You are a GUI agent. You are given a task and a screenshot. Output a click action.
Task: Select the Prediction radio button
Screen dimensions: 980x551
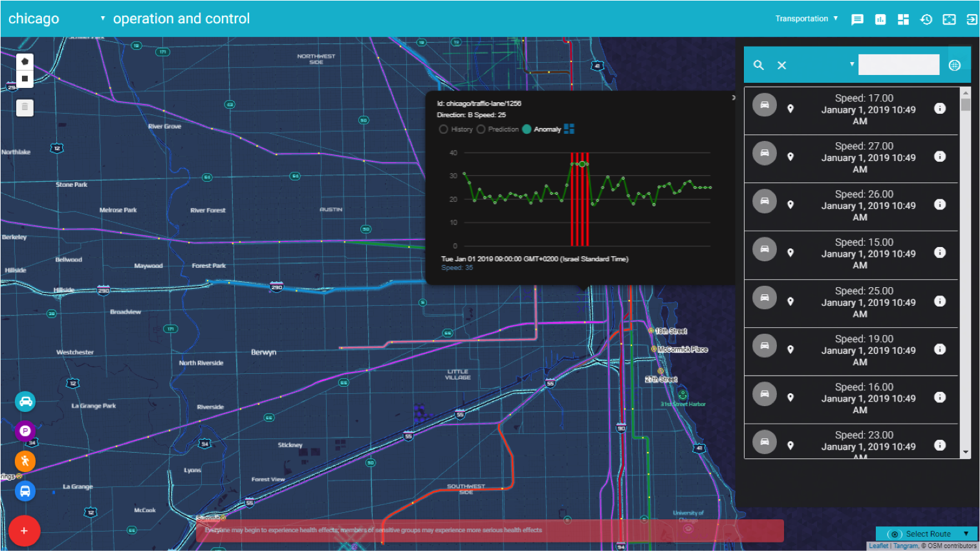point(481,129)
